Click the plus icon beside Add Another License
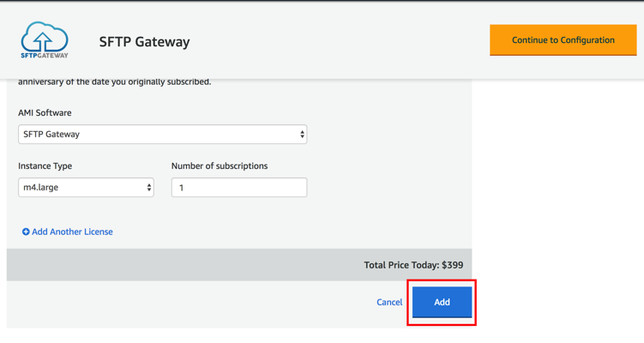 [x=26, y=232]
